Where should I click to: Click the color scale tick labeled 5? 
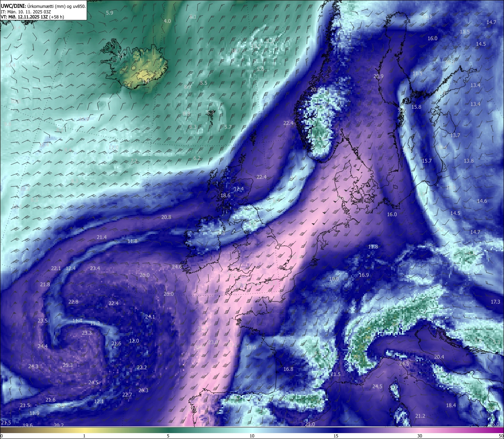[x=168, y=436]
